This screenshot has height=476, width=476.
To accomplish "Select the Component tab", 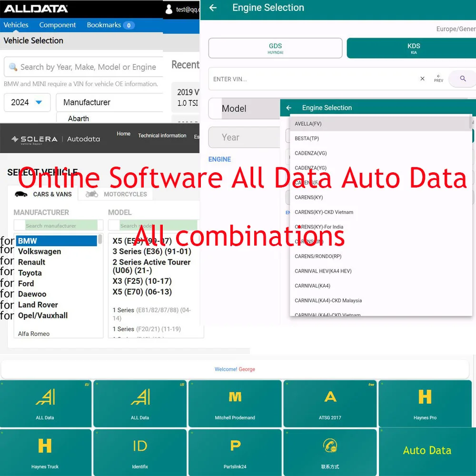I will pos(58,25).
